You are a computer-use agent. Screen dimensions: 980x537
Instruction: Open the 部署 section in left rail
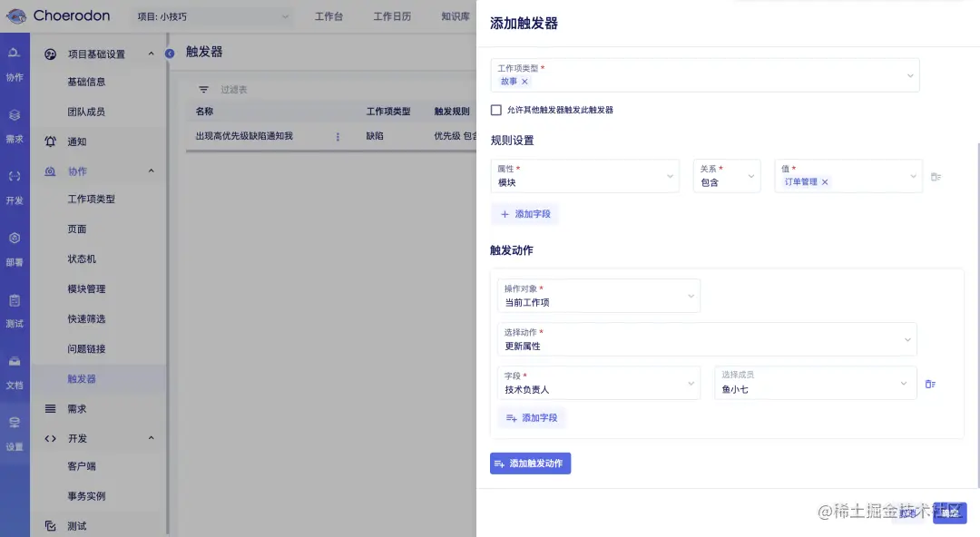[x=15, y=249]
